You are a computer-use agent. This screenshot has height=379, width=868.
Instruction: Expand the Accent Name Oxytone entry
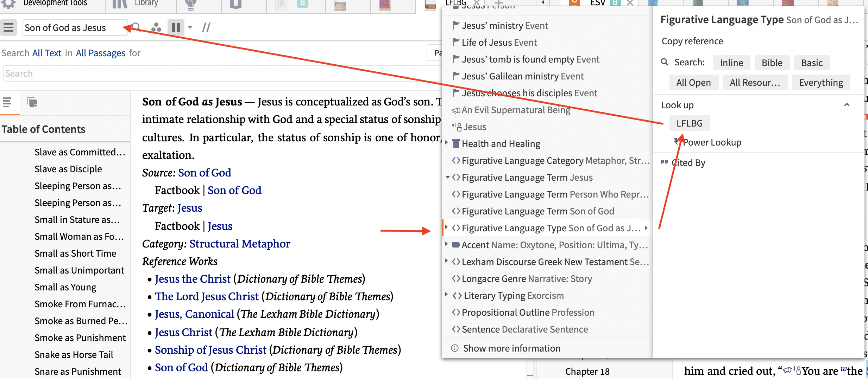(446, 244)
